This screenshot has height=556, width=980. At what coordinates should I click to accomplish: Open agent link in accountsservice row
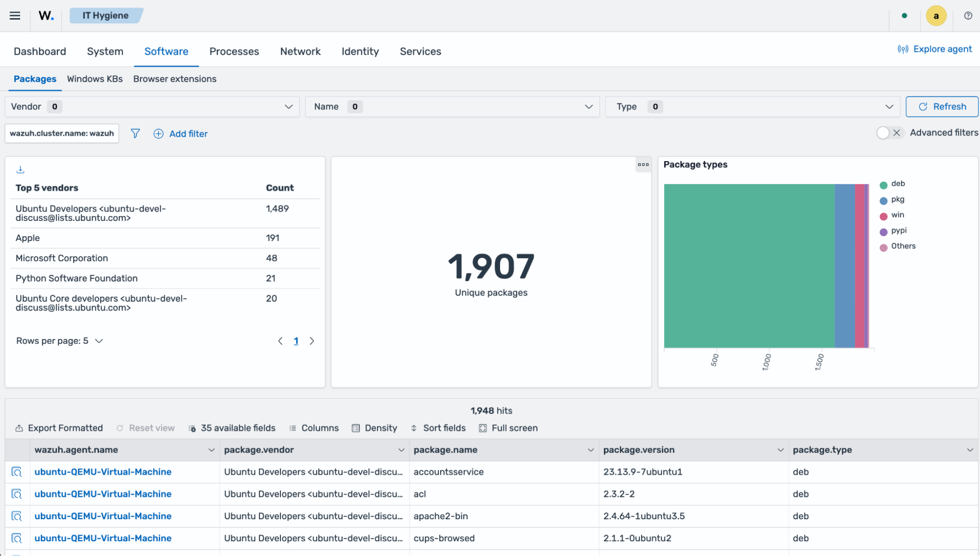pyautogui.click(x=103, y=472)
